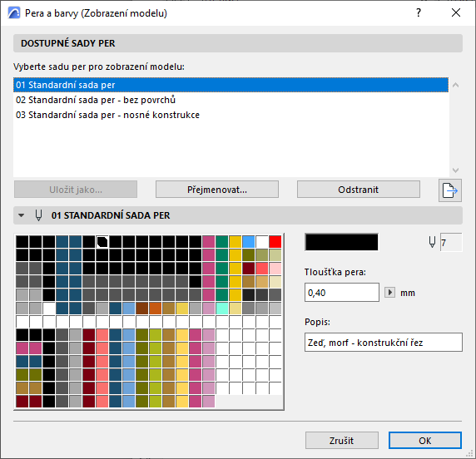Click the Popis description text field

[384, 343]
